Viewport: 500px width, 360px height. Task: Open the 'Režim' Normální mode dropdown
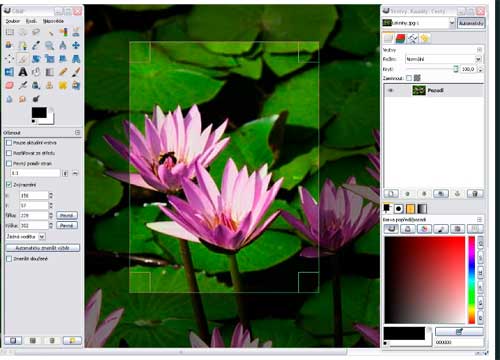444,59
